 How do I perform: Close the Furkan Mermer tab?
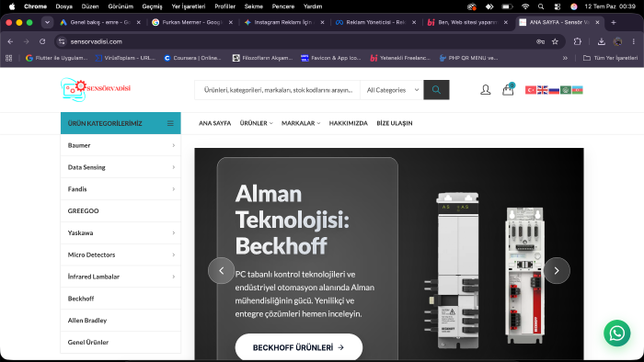(x=230, y=23)
